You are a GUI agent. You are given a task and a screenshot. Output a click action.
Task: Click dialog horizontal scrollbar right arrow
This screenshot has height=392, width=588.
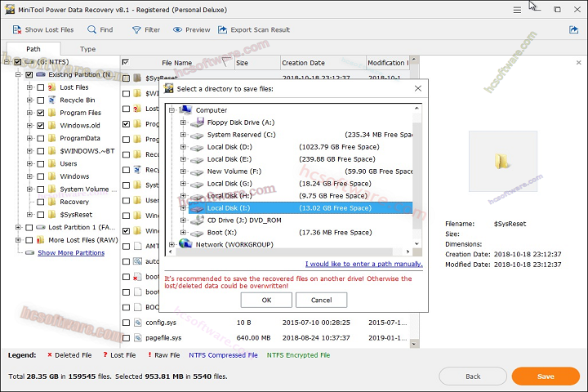click(x=408, y=252)
